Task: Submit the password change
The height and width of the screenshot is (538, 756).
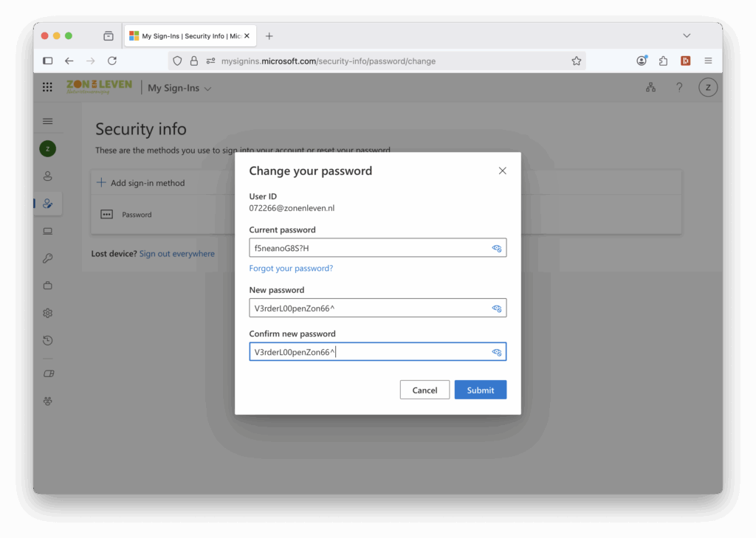Action: pyautogui.click(x=480, y=390)
